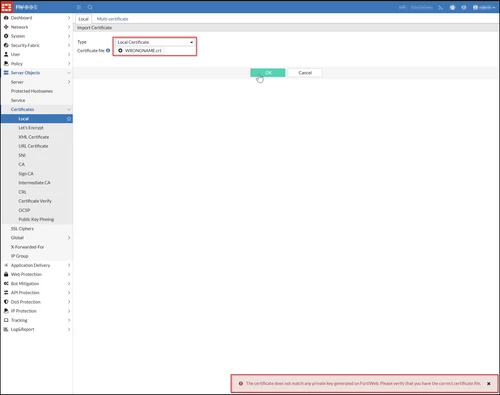Click the FortiWeb logo icon
500x395 pixels.
pos(6,7)
